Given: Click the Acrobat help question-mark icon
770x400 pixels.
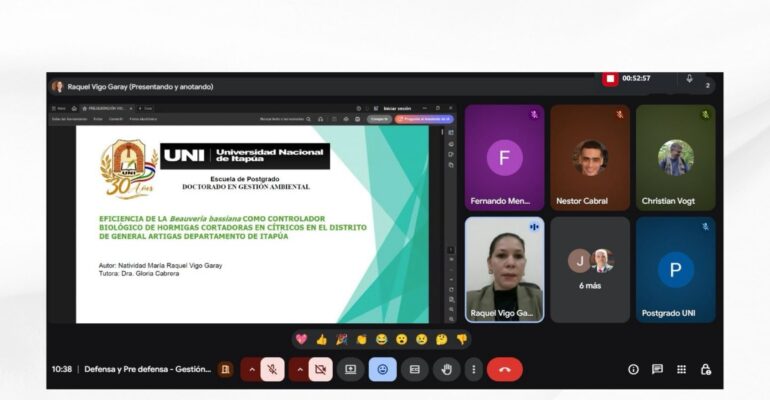Looking at the screenshot, I should pyautogui.click(x=358, y=108).
